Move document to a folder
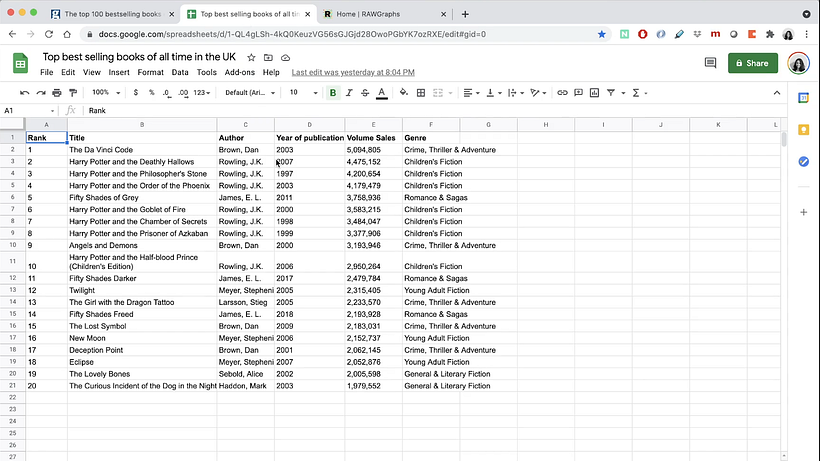Viewport: 820px width, 461px height. [268, 57]
